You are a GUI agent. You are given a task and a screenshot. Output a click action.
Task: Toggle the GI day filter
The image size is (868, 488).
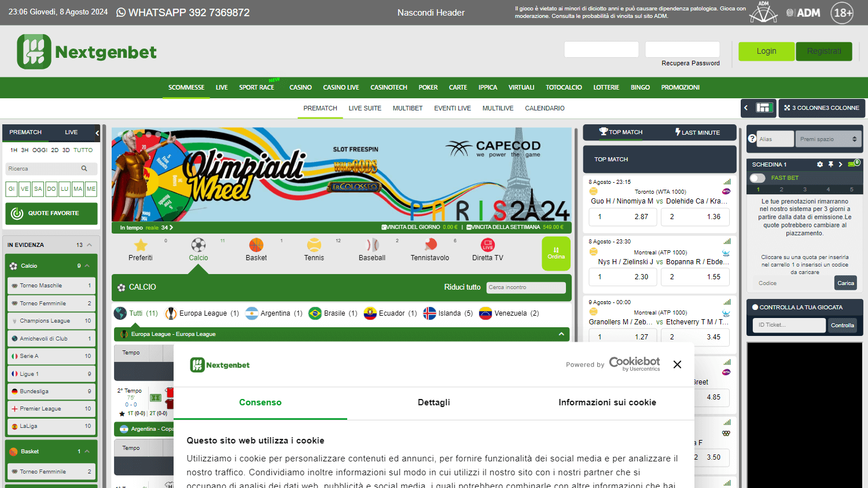coord(12,188)
